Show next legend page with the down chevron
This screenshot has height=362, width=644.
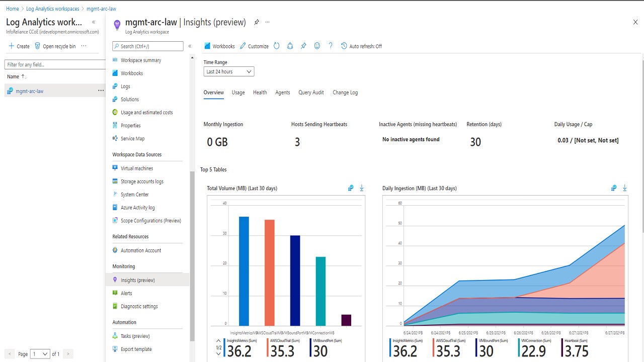pos(218,353)
